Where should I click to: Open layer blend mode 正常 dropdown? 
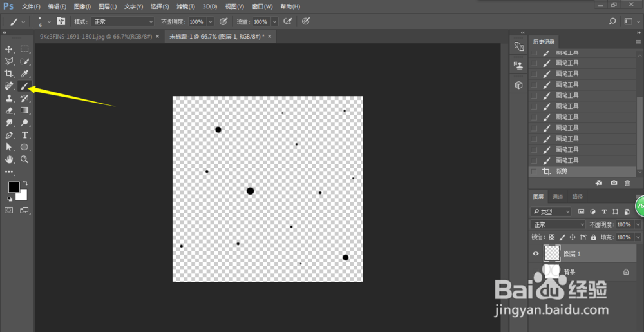tap(558, 224)
